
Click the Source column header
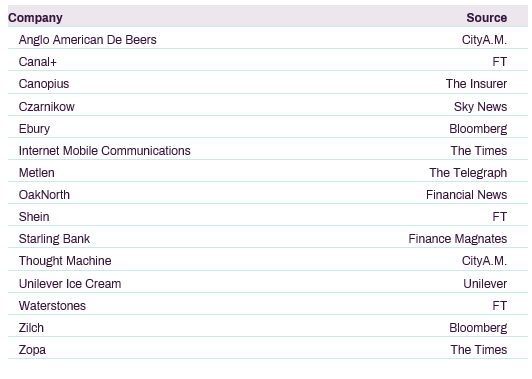click(x=487, y=18)
